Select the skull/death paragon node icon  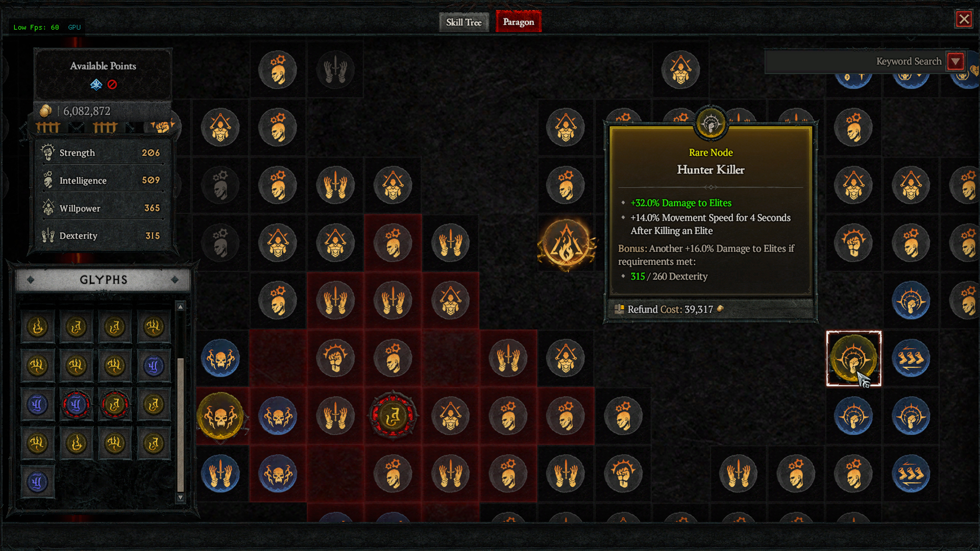click(x=219, y=415)
